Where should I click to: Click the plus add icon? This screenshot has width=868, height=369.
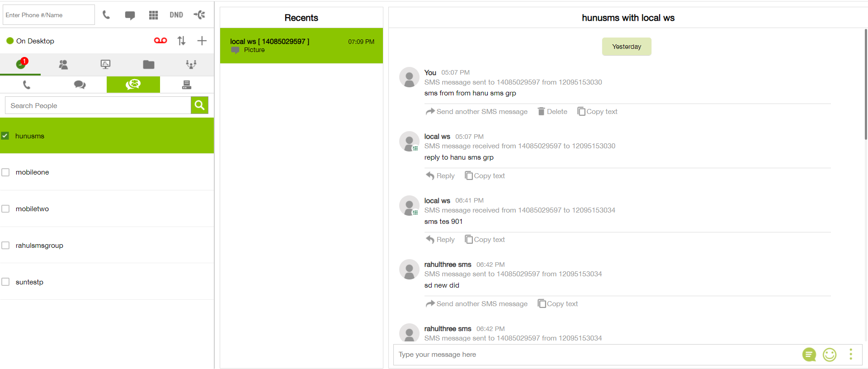coord(202,41)
